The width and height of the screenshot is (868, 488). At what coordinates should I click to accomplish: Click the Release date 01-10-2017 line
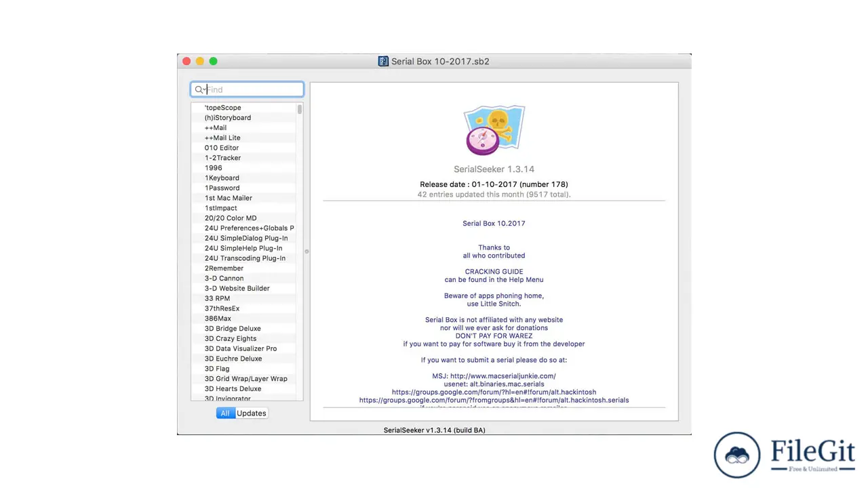point(494,184)
